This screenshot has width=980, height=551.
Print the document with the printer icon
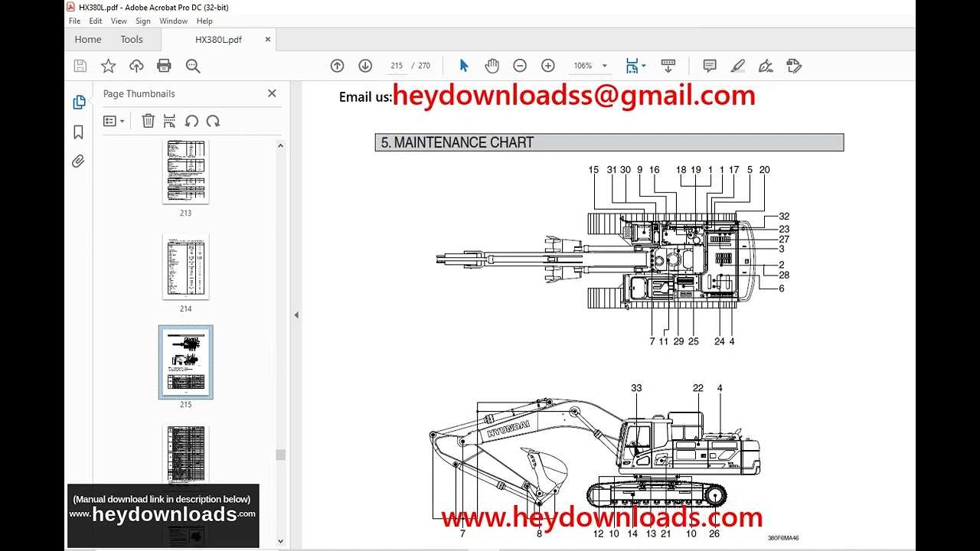click(164, 66)
